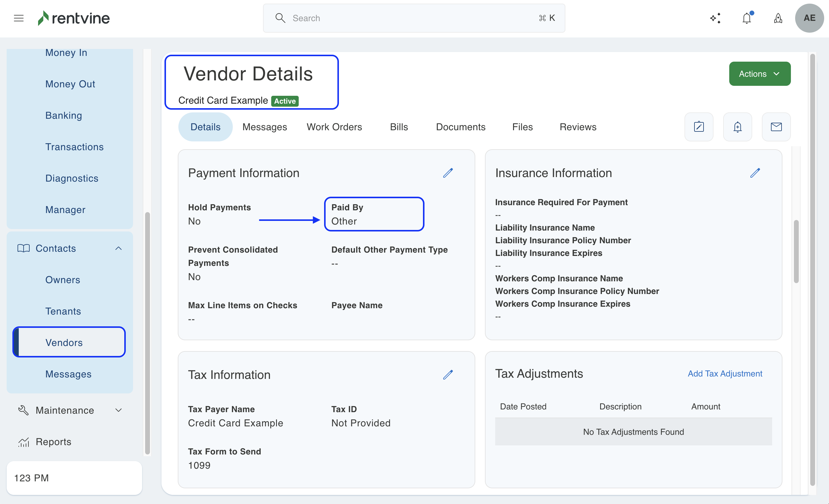Expand the Maintenance sidebar section
This screenshot has width=829, height=504.
coord(119,410)
